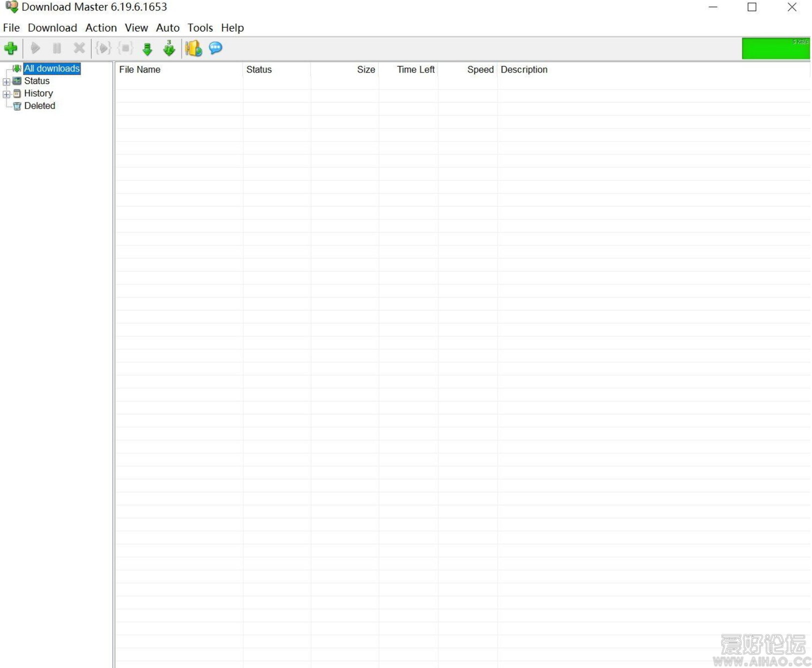812x668 pixels.
Task: Click the Pause download toolbar icon
Action: point(57,48)
